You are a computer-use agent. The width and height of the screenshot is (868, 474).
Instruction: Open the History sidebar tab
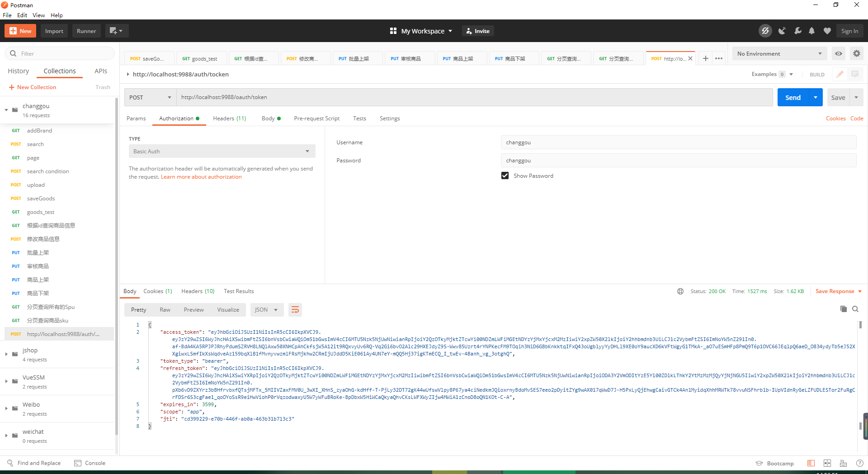coord(19,71)
